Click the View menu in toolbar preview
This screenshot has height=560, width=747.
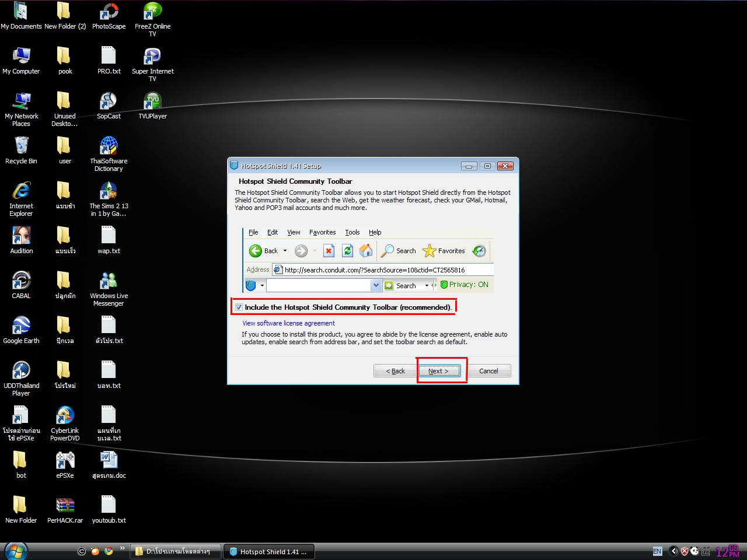[x=294, y=232]
